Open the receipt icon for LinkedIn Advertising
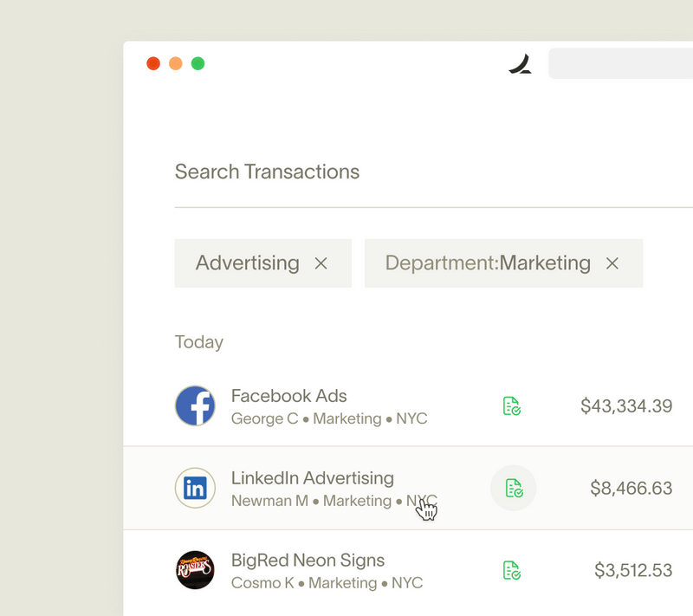 pos(514,489)
